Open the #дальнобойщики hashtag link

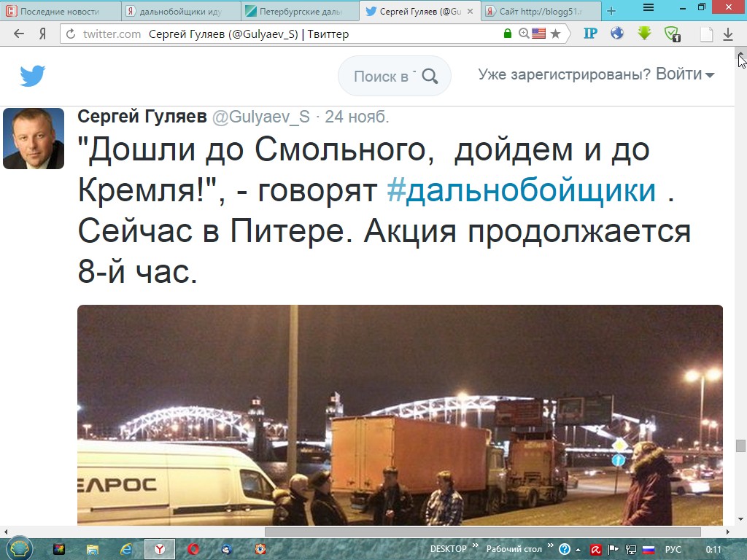tap(521, 190)
